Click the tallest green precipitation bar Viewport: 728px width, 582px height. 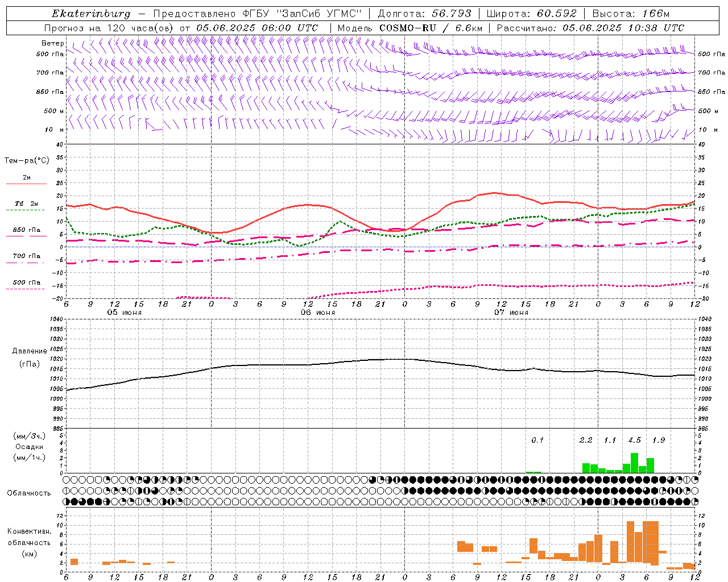634,463
